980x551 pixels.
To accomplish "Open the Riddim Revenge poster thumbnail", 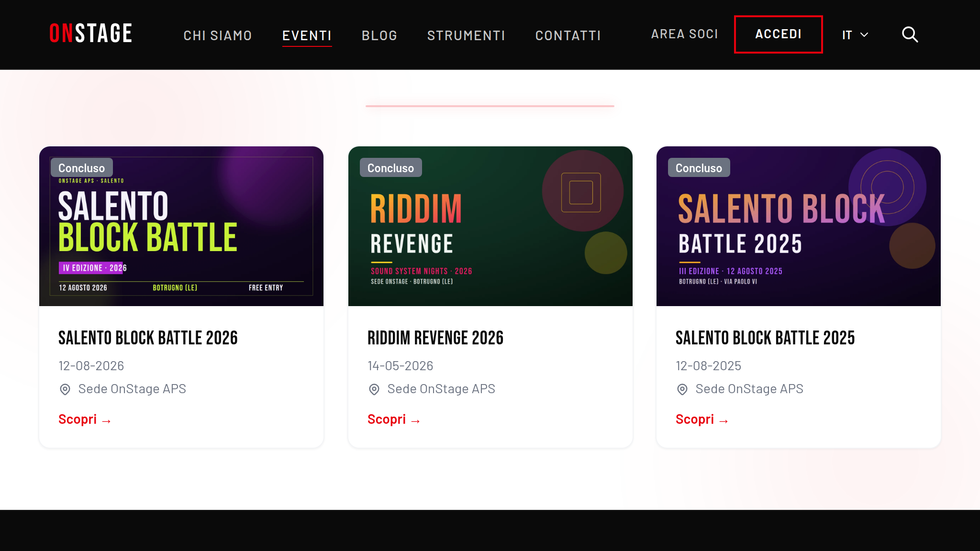I will click(490, 226).
